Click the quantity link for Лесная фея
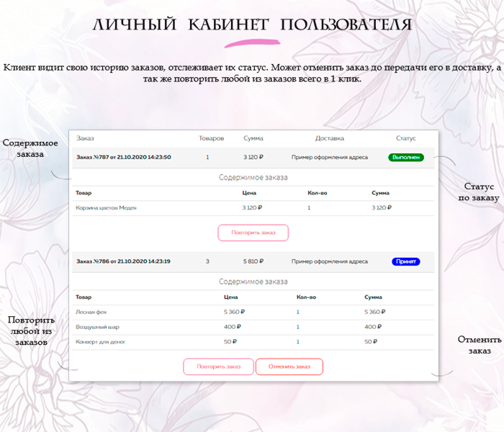Viewport: 504px width, 432px height. [x=298, y=312]
